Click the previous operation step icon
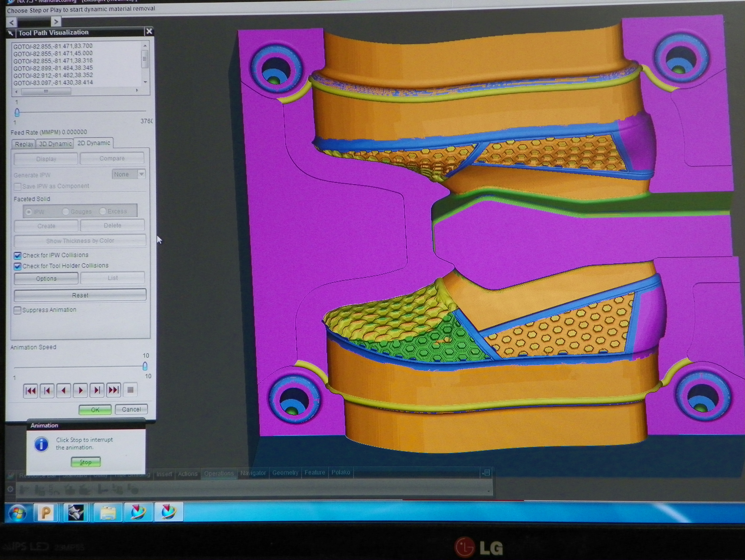 tap(47, 391)
